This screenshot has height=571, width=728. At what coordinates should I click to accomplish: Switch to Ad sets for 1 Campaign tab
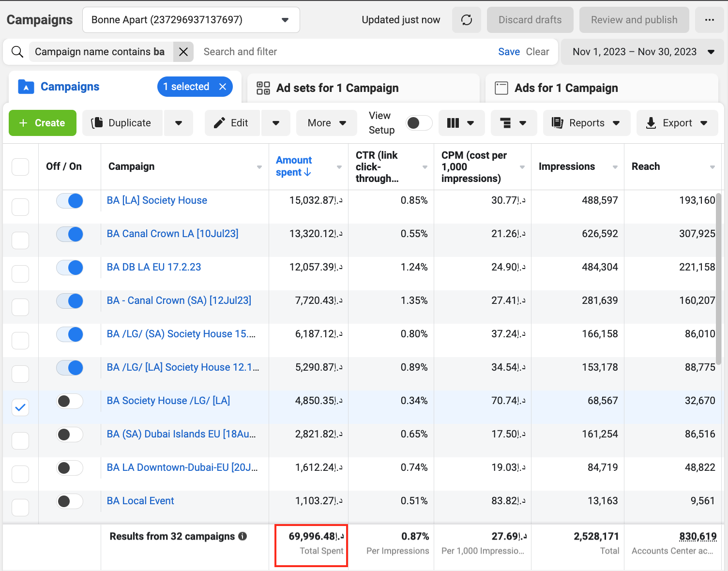coord(337,88)
